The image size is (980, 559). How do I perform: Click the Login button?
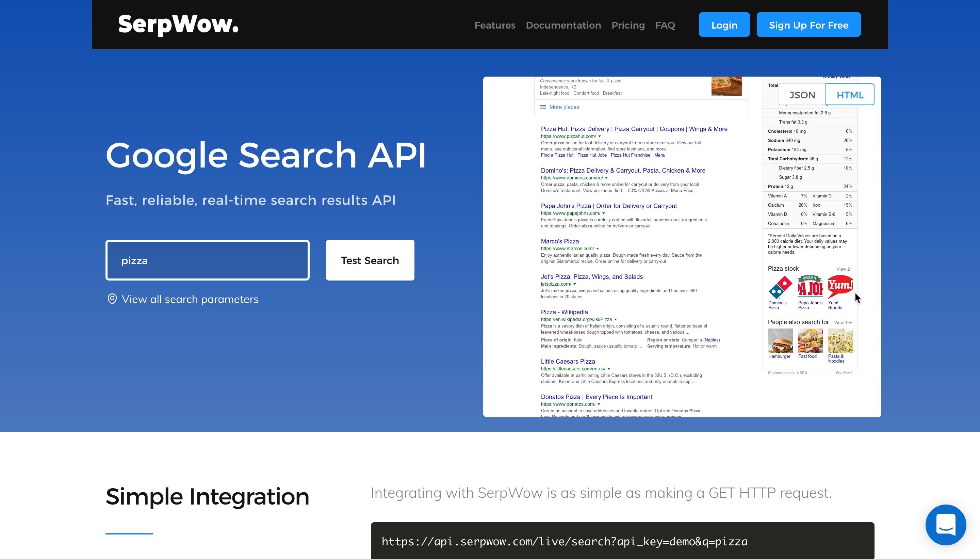coord(724,25)
